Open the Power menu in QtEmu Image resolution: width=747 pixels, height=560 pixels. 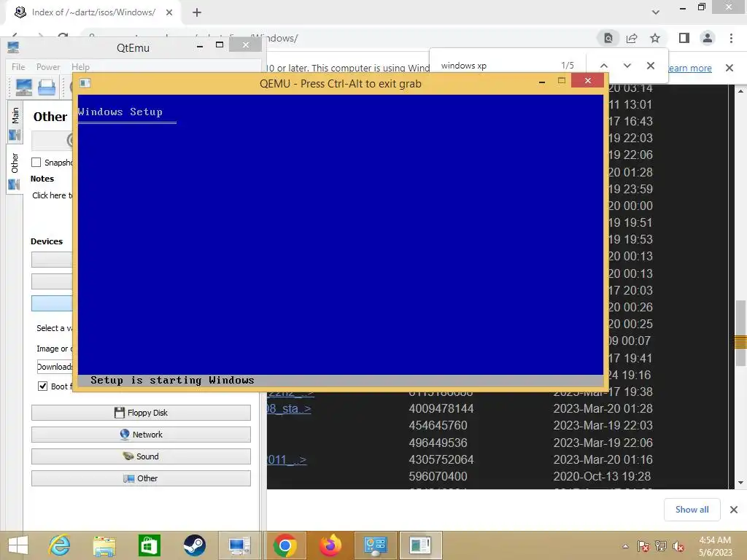click(48, 66)
